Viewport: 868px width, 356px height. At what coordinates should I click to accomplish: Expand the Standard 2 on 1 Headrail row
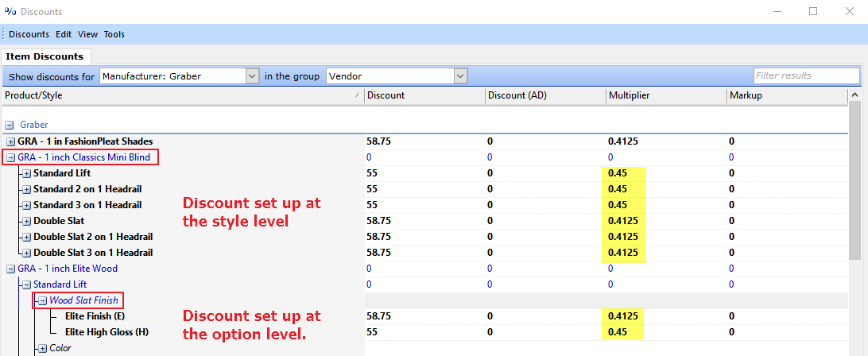tap(26, 189)
